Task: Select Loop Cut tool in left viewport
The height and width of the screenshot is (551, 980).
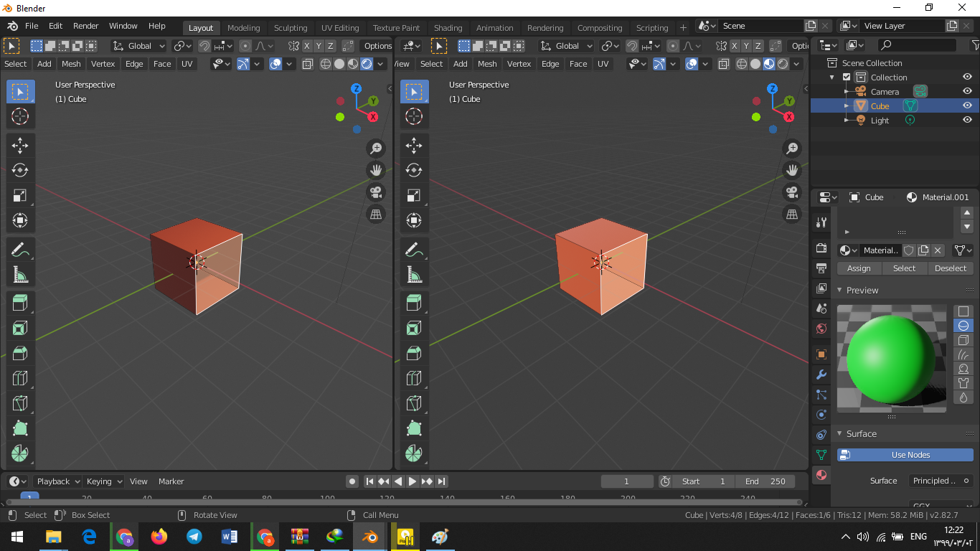Action: pos(20,378)
